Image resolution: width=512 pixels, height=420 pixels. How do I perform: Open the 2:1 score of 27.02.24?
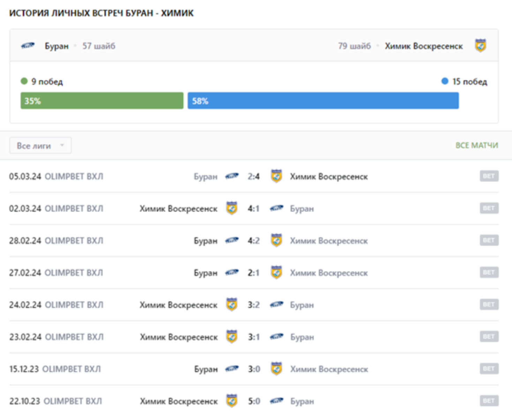(x=254, y=273)
